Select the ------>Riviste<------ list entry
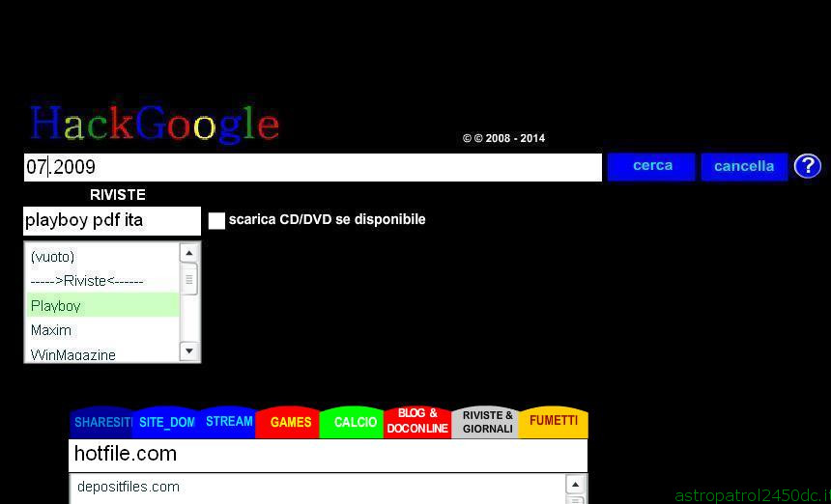 (103, 281)
